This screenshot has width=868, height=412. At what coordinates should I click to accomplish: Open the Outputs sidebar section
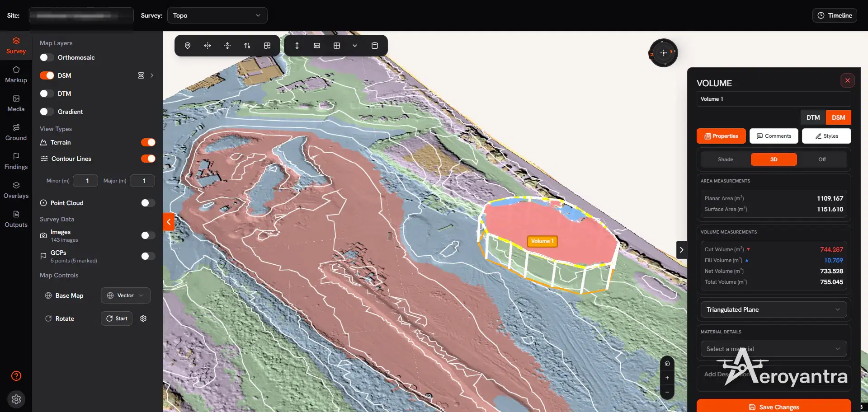16,219
